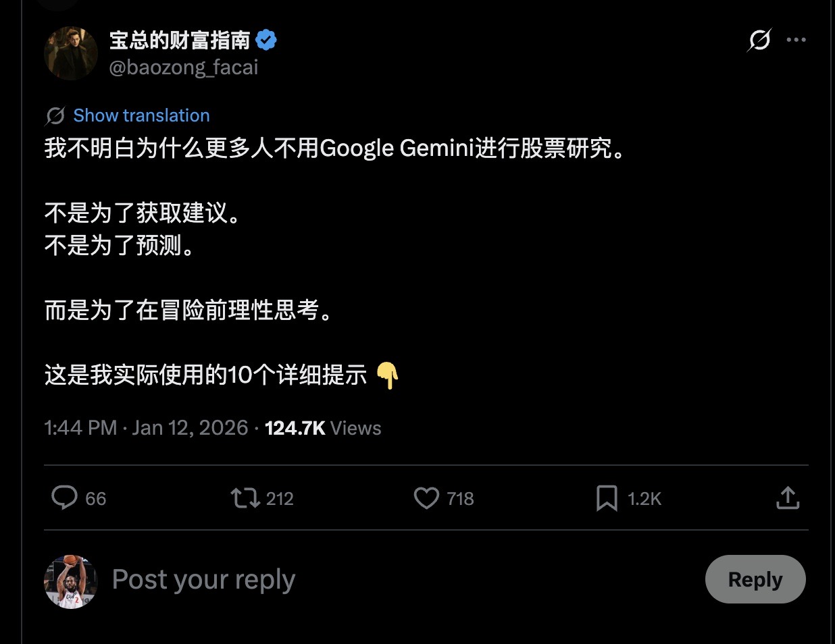
Task: Open the three-dot more options menu
Action: tap(796, 40)
